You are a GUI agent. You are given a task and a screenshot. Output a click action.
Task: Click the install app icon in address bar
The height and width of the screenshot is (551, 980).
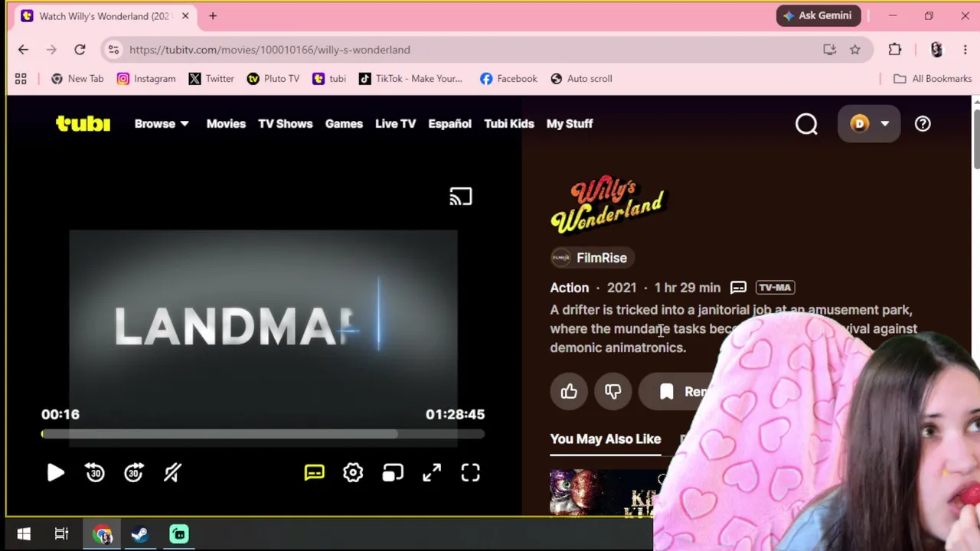click(x=830, y=50)
